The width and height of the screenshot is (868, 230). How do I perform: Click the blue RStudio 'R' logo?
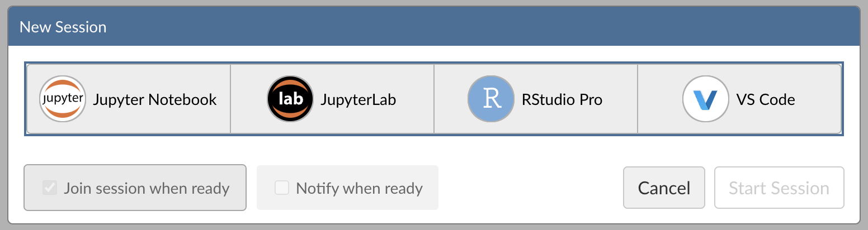[490, 99]
